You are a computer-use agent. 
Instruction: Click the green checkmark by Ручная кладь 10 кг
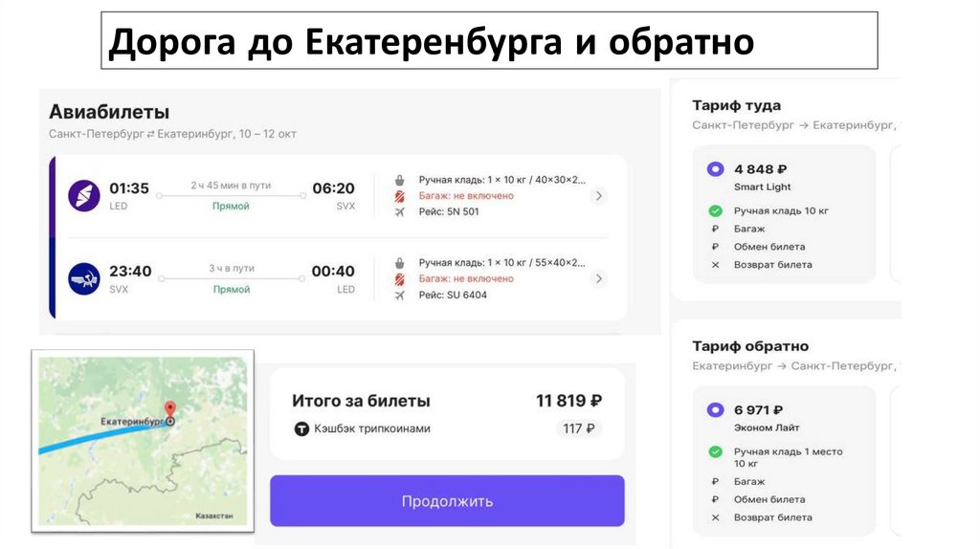(x=716, y=211)
